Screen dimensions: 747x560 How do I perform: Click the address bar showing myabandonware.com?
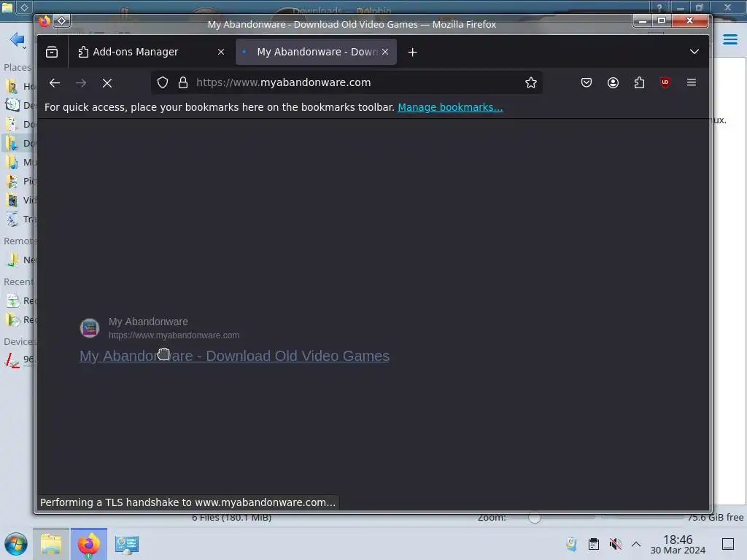point(348,83)
